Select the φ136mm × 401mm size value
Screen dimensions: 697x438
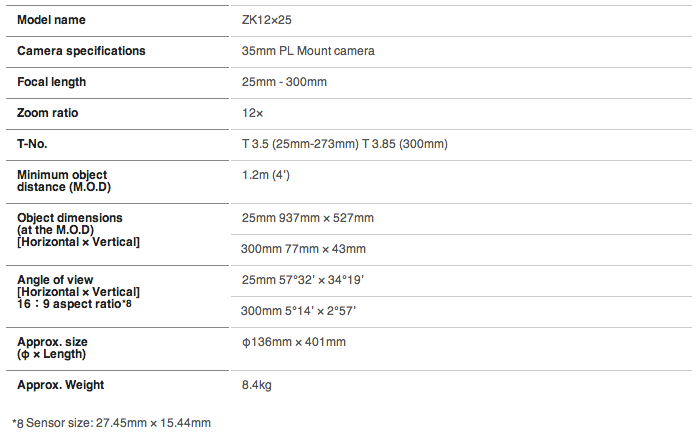pyautogui.click(x=294, y=342)
